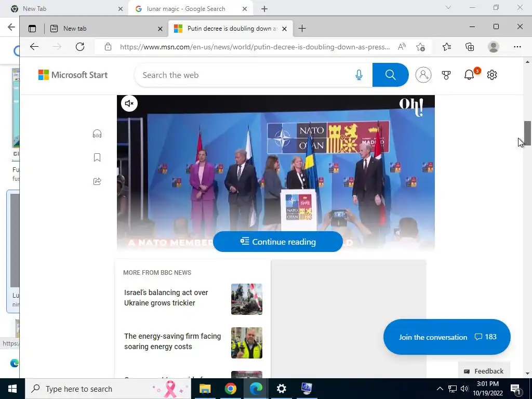Open the Feedback button
The width and height of the screenshot is (532, 399).
point(484,371)
